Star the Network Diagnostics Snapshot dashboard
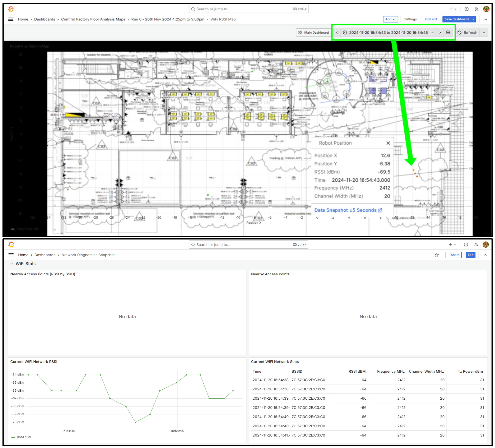This screenshot has width=495, height=448. click(x=437, y=255)
